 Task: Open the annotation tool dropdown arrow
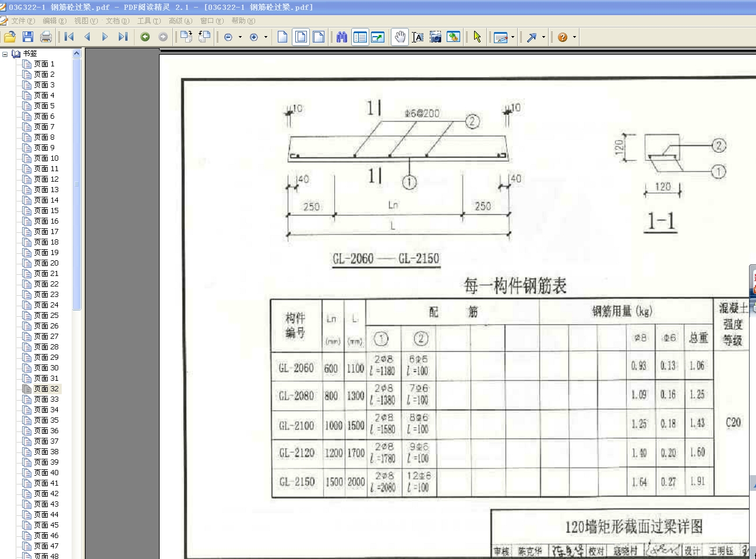point(513,37)
